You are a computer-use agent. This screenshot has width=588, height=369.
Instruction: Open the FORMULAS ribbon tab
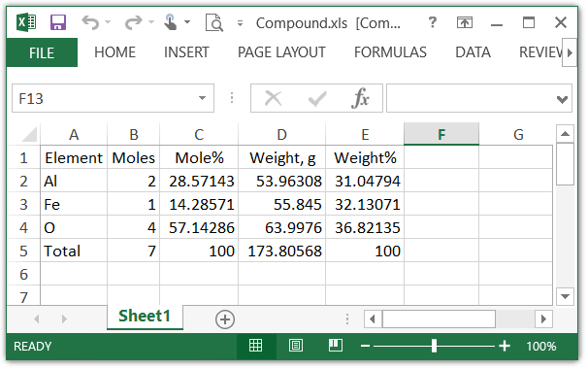[390, 52]
